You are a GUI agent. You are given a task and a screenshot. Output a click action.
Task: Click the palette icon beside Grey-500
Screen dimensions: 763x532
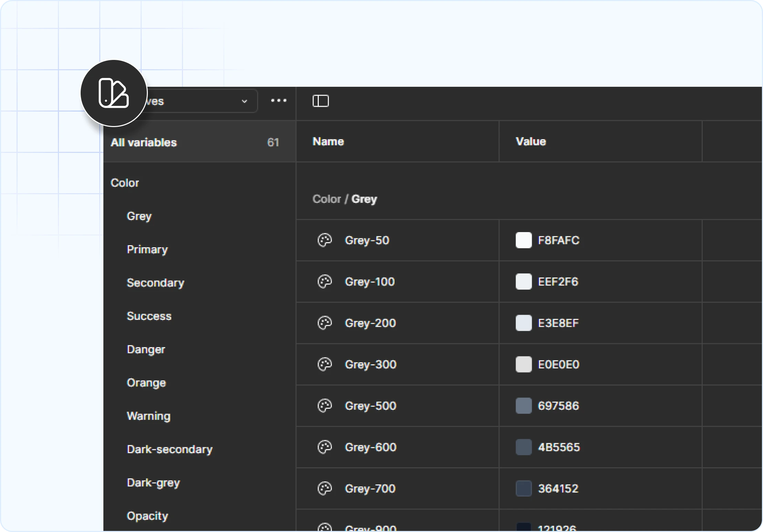click(x=324, y=406)
